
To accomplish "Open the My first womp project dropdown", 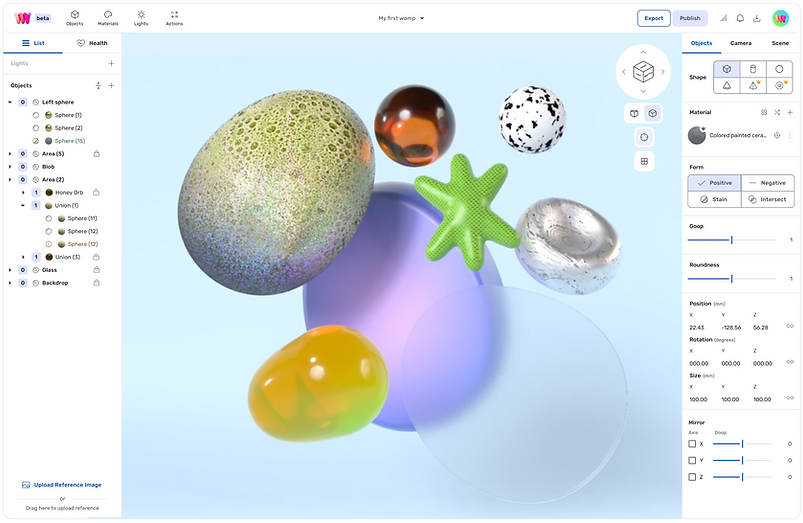I will coord(401,18).
